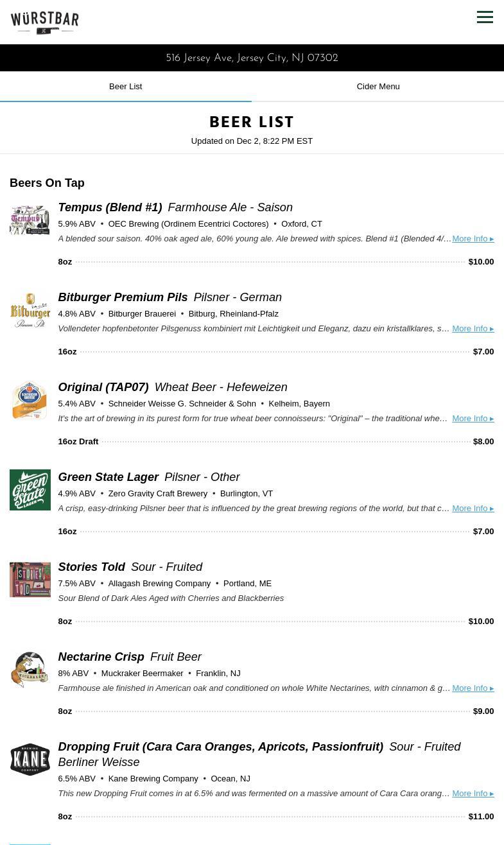The width and height of the screenshot is (504, 845).
Task: Click the Tempus beer label thumbnail
Action: pyautogui.click(x=30, y=220)
